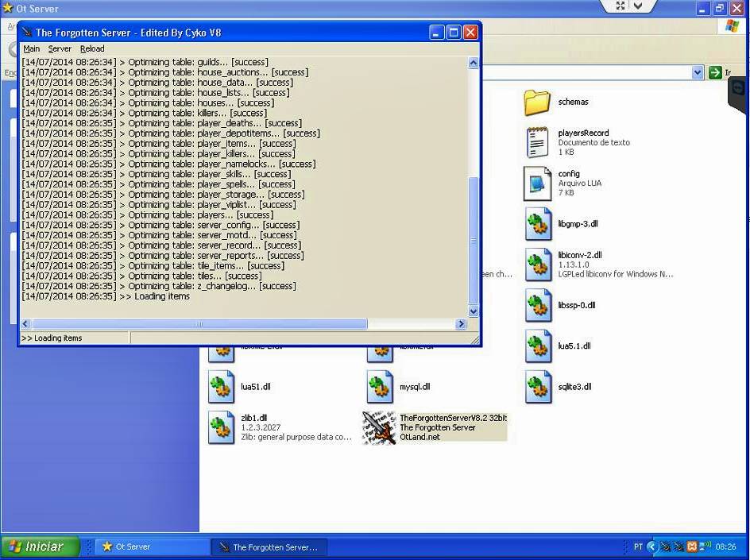Click the first sword tray icon
The height and width of the screenshot is (560, 750).
[666, 546]
